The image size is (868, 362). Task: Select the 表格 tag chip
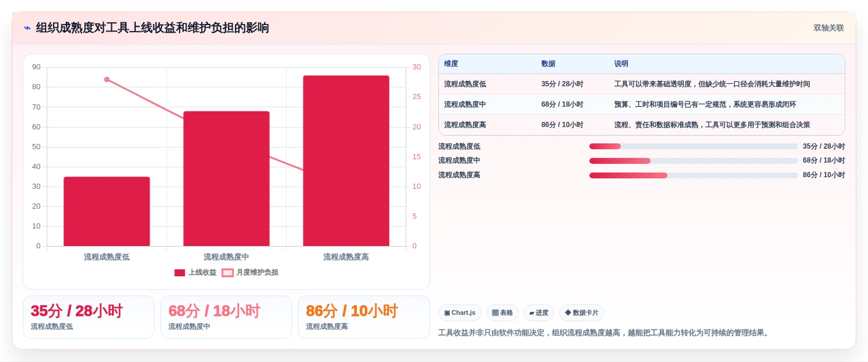pos(502,313)
